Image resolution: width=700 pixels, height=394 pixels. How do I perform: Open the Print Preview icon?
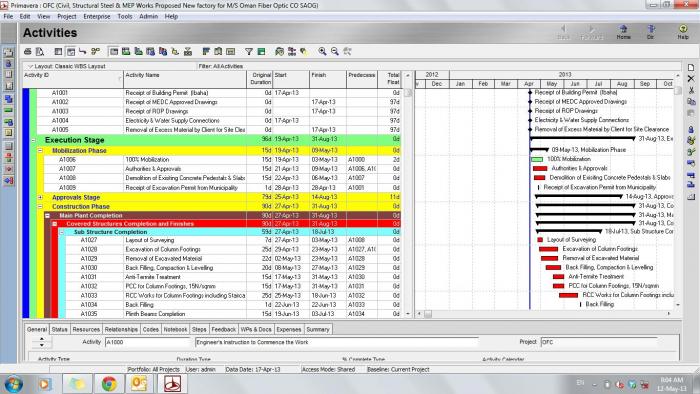(40, 52)
